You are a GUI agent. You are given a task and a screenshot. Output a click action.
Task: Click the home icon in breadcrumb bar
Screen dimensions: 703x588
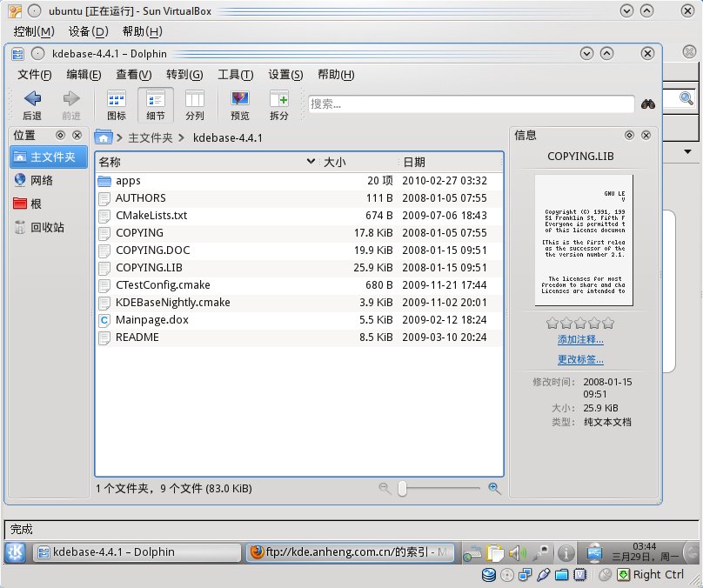[104, 137]
